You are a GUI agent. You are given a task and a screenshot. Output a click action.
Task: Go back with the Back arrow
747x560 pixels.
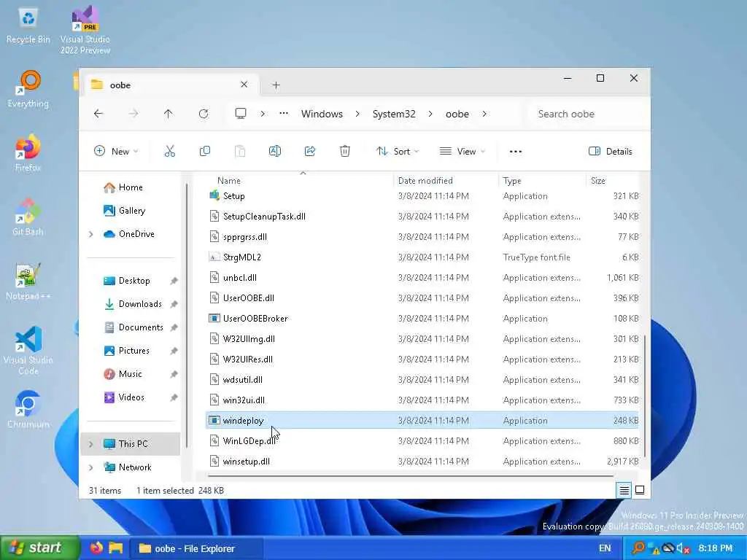[98, 114]
